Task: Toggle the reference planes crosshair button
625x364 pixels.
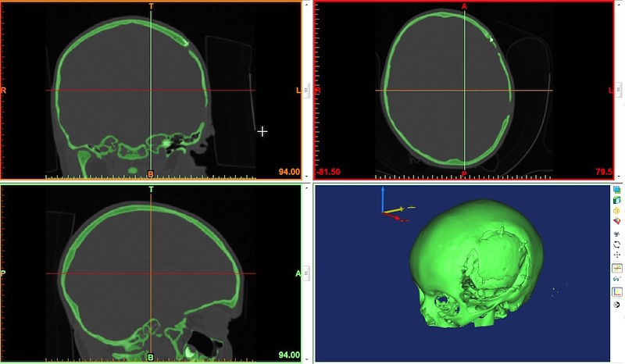Action: [x=617, y=268]
